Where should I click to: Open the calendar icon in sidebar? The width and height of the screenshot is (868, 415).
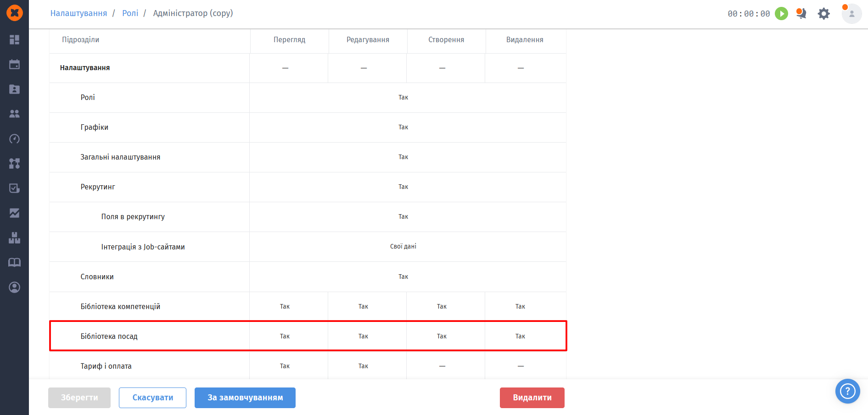[14, 64]
